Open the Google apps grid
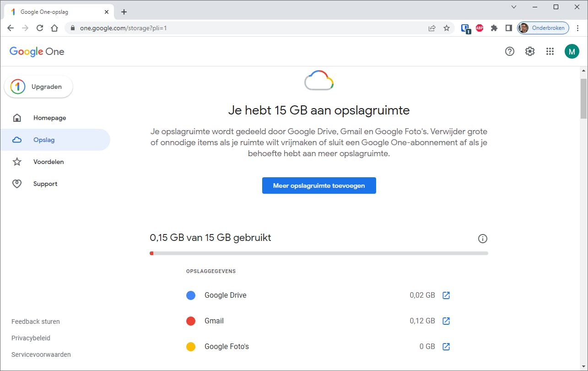Image resolution: width=588 pixels, height=371 pixels. point(550,51)
